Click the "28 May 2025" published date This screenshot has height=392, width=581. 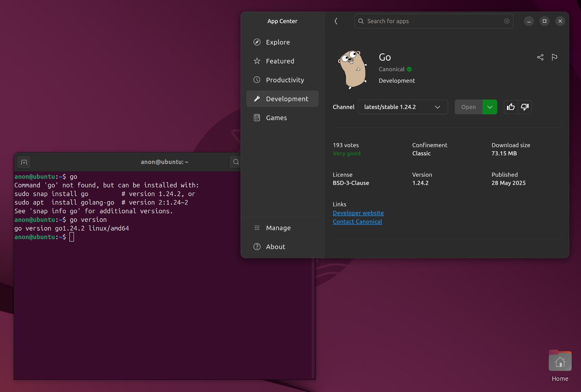coord(508,183)
